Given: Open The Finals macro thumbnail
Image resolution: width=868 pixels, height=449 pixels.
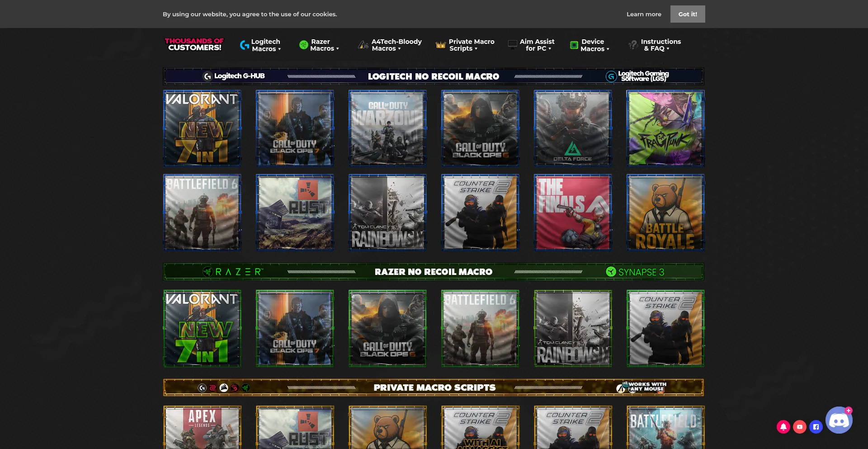Looking at the screenshot, I should point(573,213).
